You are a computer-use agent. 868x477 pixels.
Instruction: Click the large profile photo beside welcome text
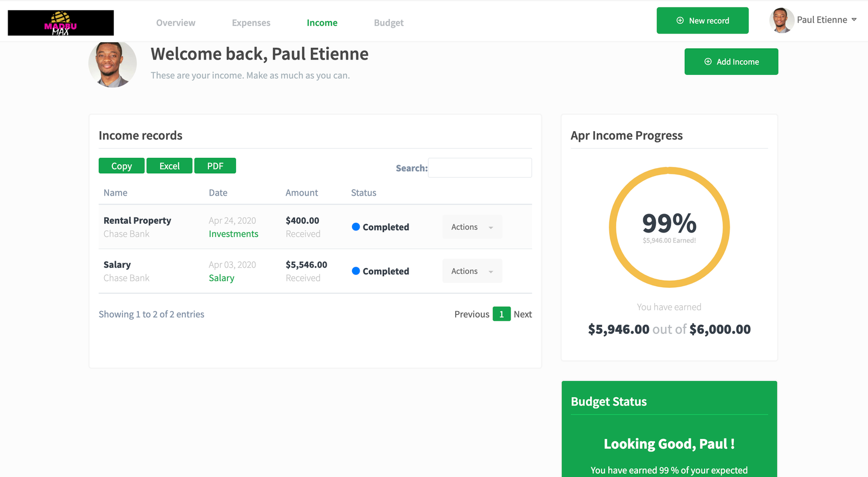coord(112,64)
